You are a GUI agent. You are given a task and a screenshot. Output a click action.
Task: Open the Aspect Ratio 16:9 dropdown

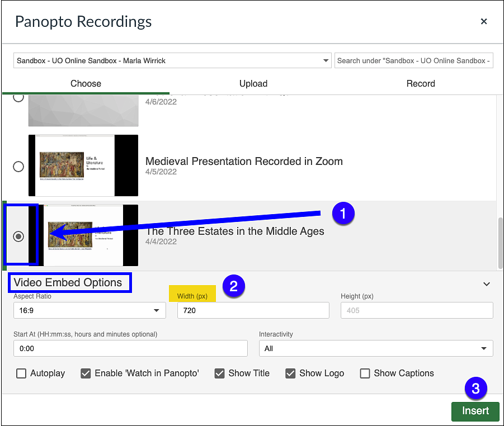click(x=90, y=310)
